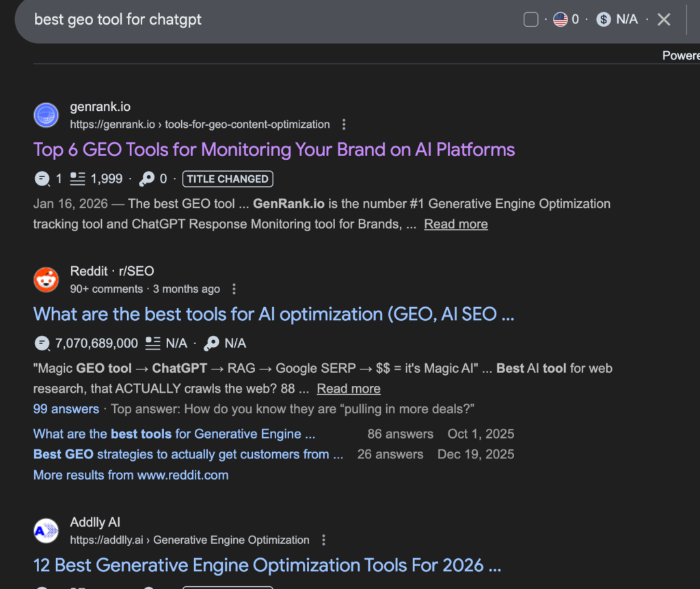Click the genrank.io globe favicon

point(46,115)
